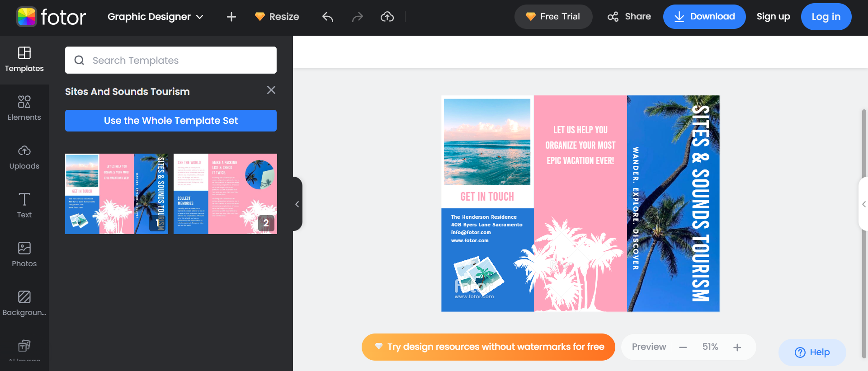Close the Sites And Sounds Tourism panel

[271, 90]
